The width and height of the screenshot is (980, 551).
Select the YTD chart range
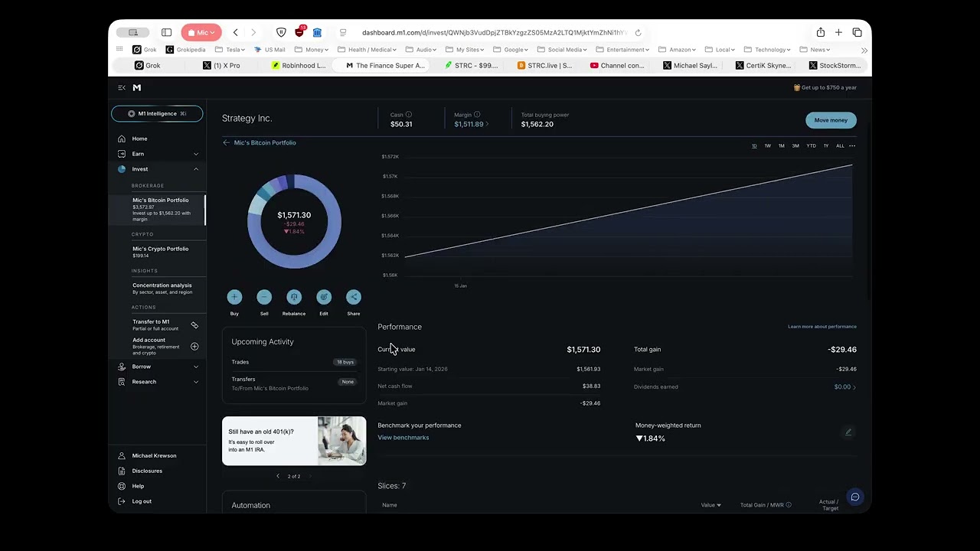[811, 145]
